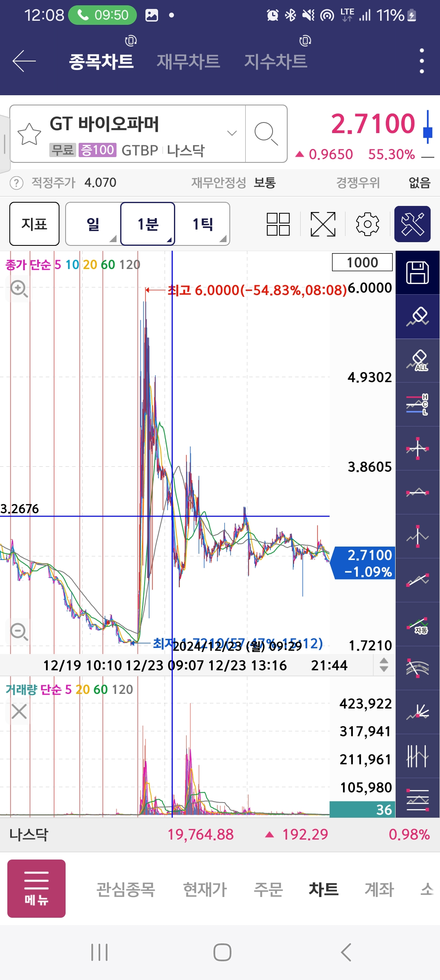Open the 적정주가 help question icon
Screen dimensions: 440x980
click(16, 183)
